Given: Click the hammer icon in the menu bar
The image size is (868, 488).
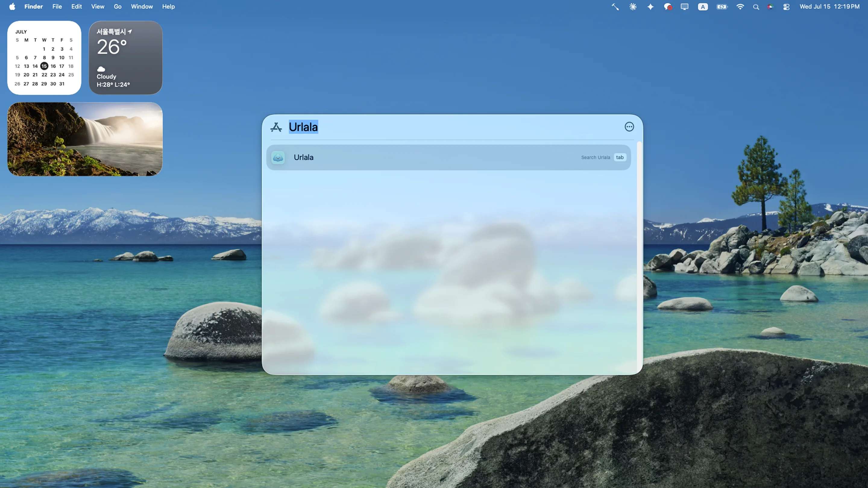Looking at the screenshot, I should coord(615,7).
